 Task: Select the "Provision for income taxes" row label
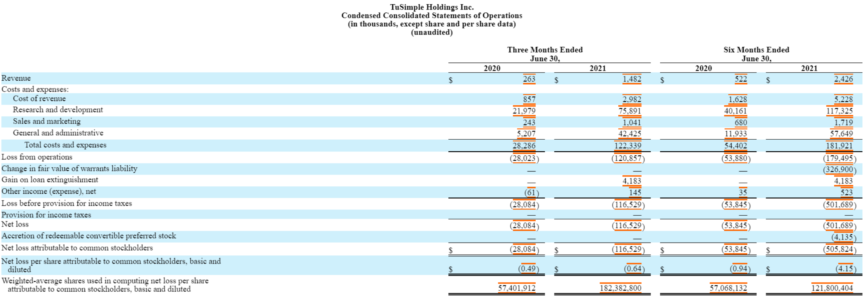coord(46,215)
